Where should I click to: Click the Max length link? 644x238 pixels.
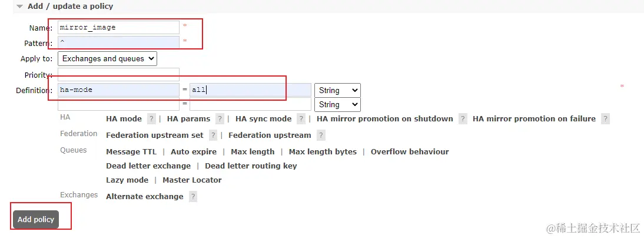point(253,151)
